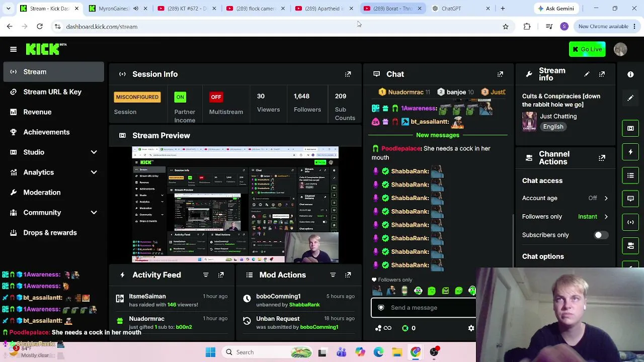Expand the Community sidebar section
The width and height of the screenshot is (644, 362).
[53, 213]
